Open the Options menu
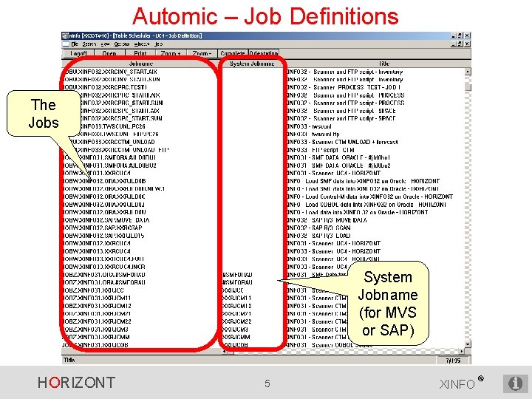Viewport: 532px width, 399px height. pos(122,44)
